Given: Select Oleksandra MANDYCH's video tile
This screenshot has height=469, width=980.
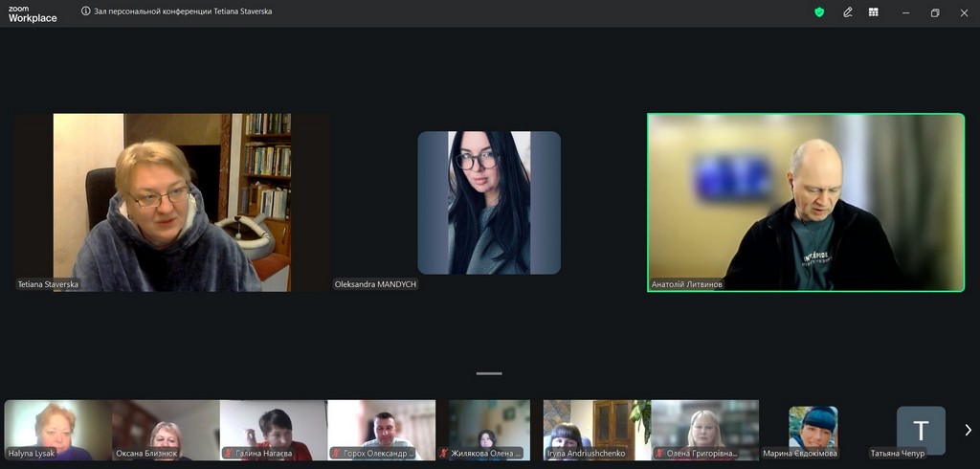Looking at the screenshot, I should click(488, 203).
